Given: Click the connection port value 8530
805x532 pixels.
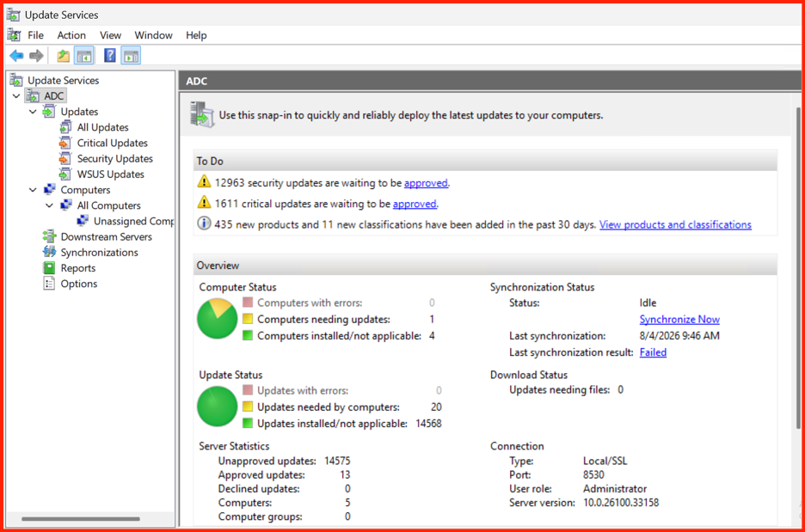Looking at the screenshot, I should coord(593,474).
